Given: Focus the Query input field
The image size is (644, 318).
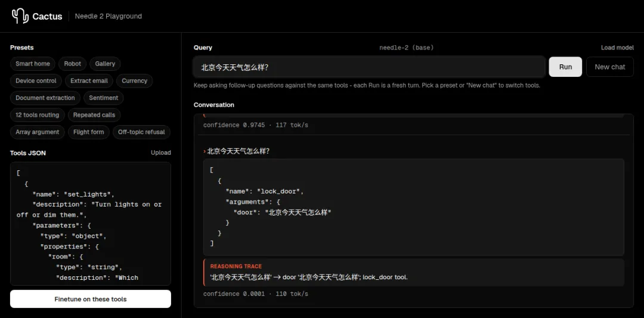Looking at the screenshot, I should [369, 67].
